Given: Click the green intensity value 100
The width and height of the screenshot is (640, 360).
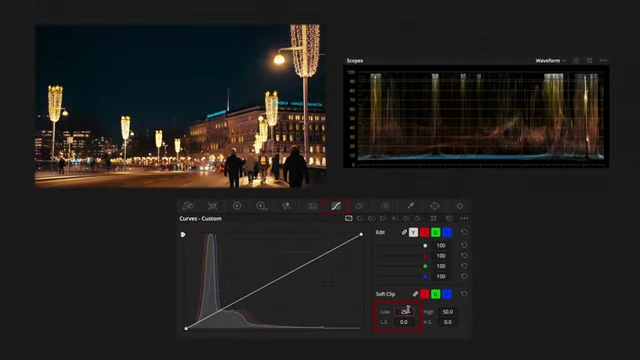Looking at the screenshot, I should 441,266.
